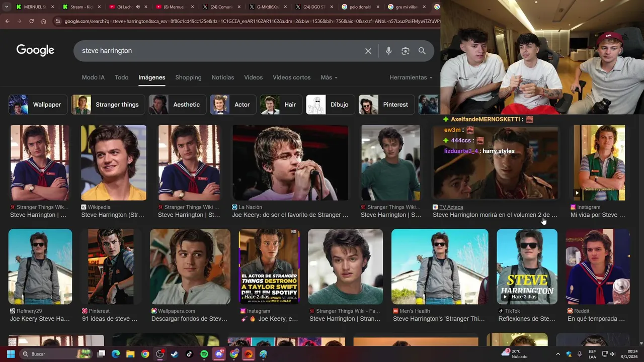Open Google Chrome from the taskbar
Viewport: 644px width, 362px height.
coord(145,354)
